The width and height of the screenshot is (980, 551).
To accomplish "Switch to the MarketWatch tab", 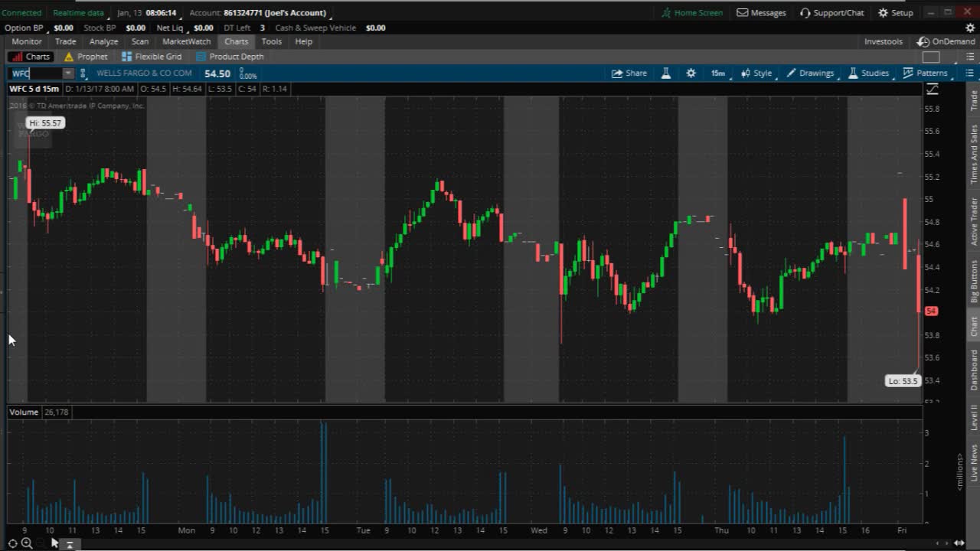I will point(186,41).
